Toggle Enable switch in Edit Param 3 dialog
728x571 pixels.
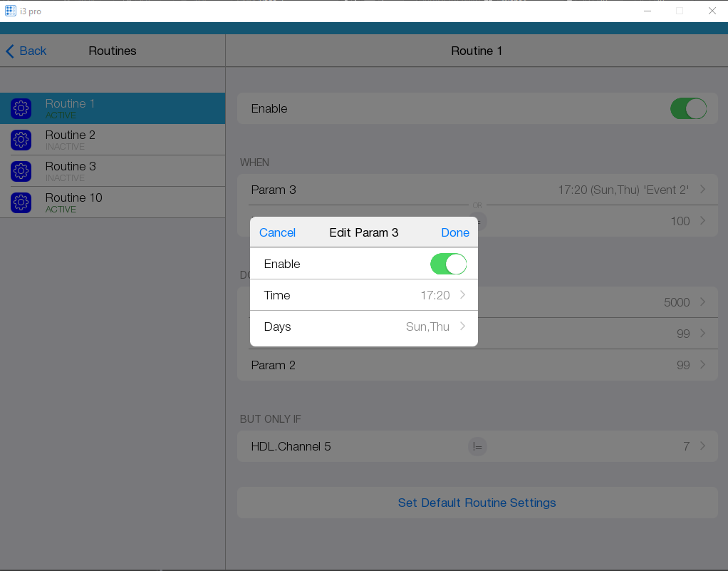[448, 264]
